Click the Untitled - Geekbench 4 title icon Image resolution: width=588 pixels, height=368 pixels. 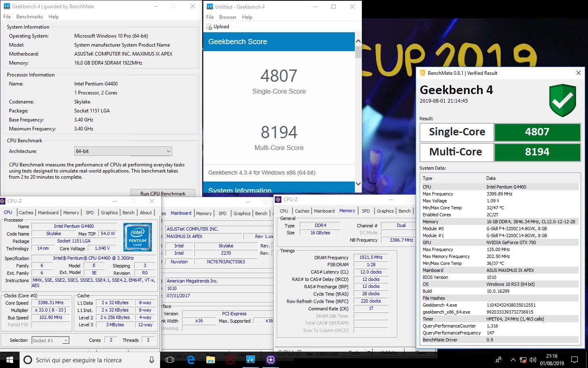pyautogui.click(x=210, y=7)
